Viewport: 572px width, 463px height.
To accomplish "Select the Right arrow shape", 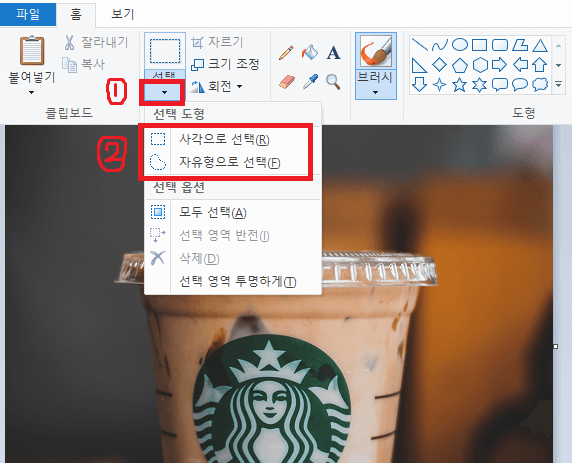I will coord(499,65).
